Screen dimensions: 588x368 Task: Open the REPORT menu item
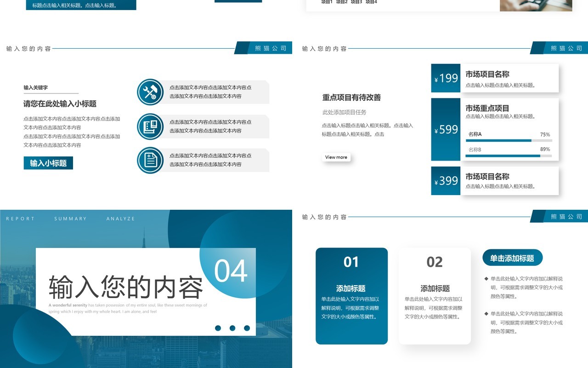20,218
